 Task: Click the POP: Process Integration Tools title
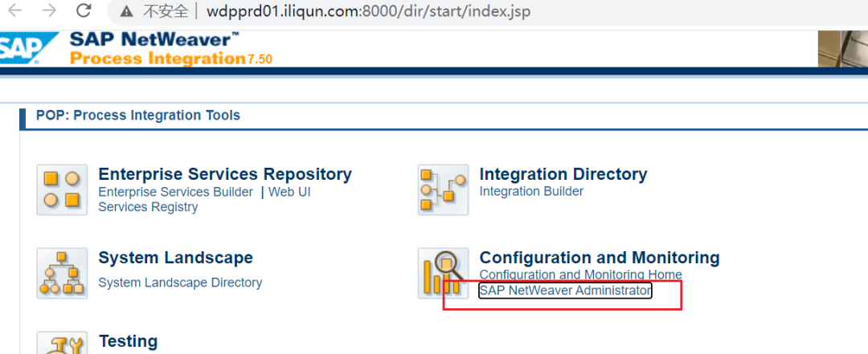pyautogui.click(x=138, y=115)
